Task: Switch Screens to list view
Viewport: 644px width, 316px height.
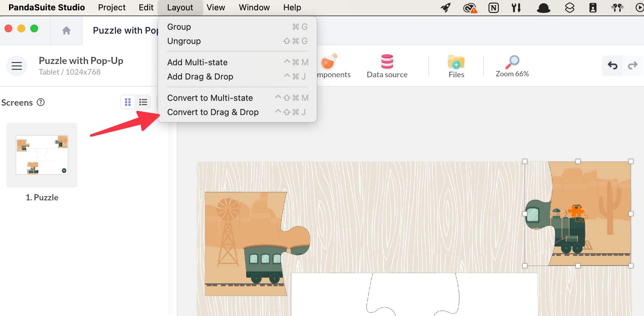Action: [143, 102]
